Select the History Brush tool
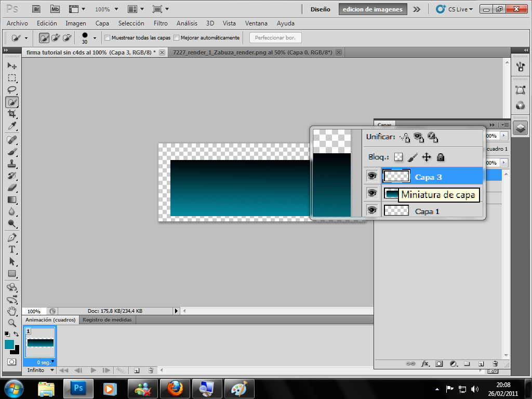The width and height of the screenshot is (532, 399). coord(12,176)
